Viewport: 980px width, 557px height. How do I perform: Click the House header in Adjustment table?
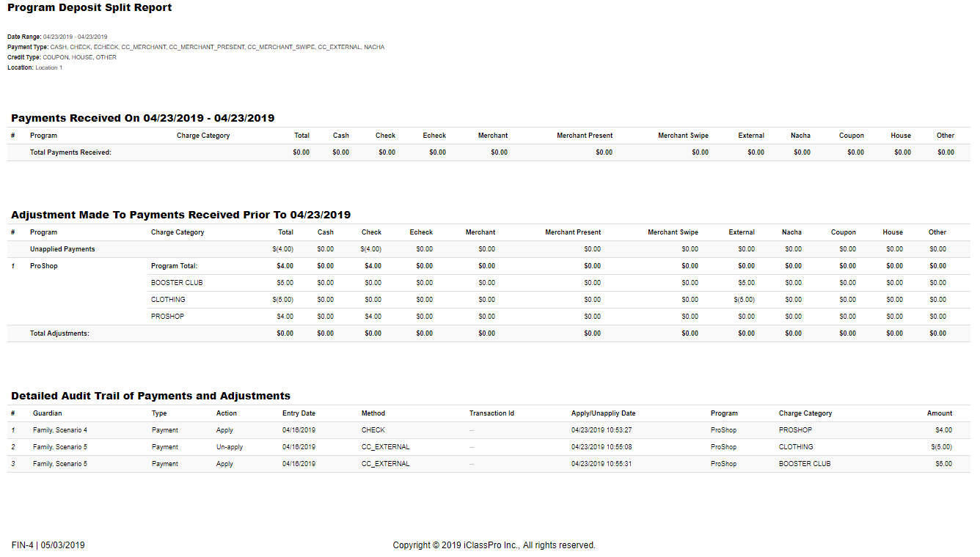tap(893, 232)
